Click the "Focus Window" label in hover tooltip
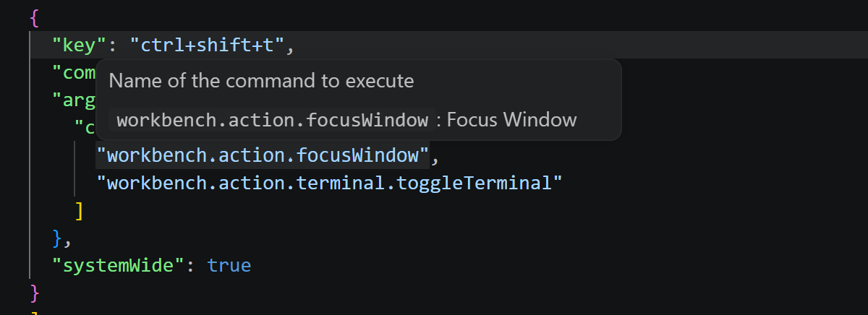Screen dimensions: 868x315 point(511,120)
